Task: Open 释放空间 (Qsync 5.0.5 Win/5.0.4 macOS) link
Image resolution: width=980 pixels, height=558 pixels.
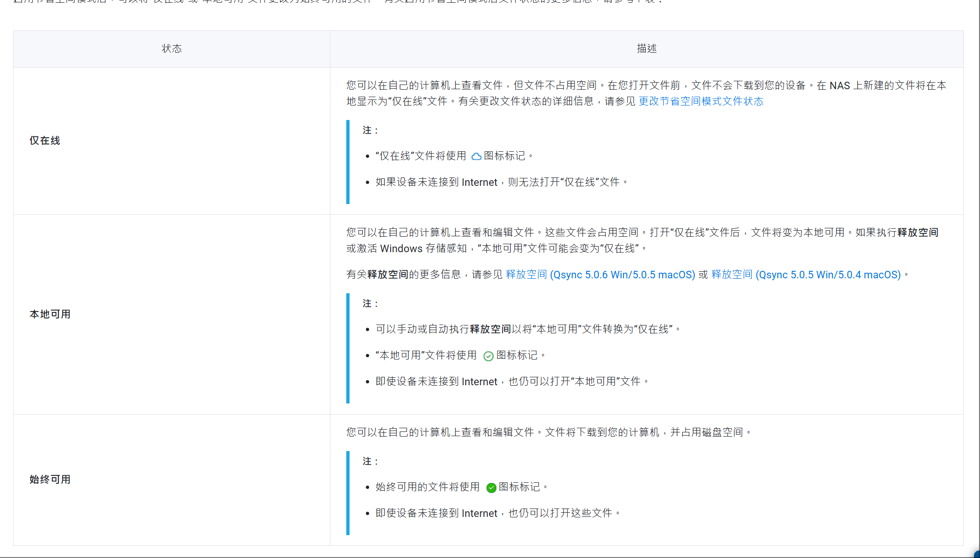Action: click(x=806, y=275)
